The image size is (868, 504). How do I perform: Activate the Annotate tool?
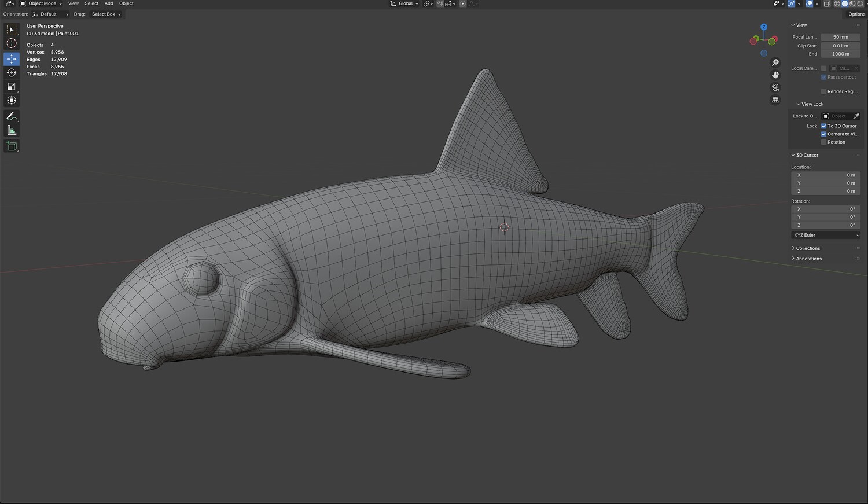12,116
